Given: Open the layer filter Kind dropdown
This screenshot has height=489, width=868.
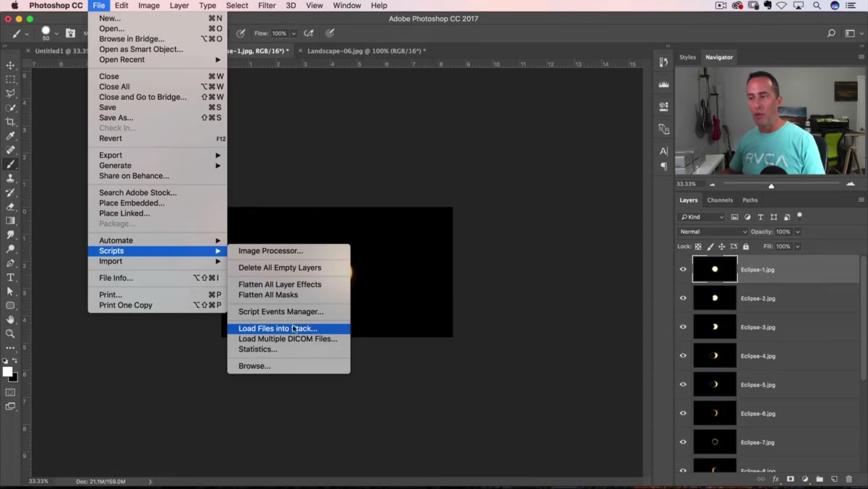Looking at the screenshot, I should coord(702,217).
